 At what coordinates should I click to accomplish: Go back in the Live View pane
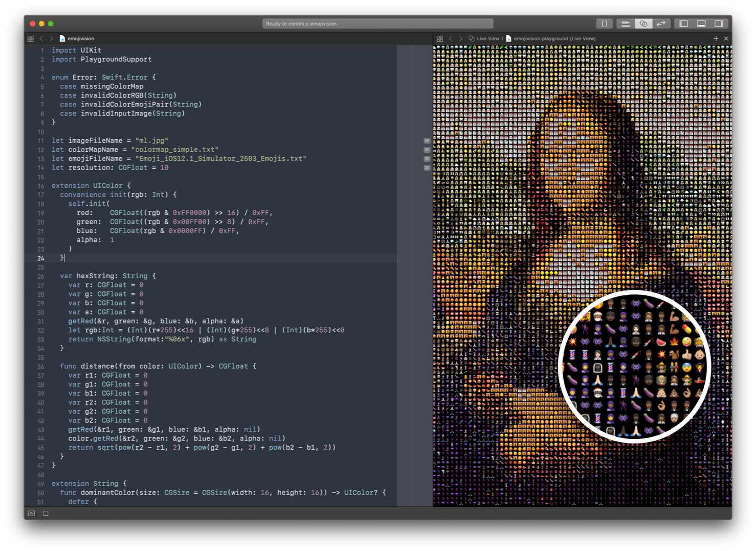[450, 39]
